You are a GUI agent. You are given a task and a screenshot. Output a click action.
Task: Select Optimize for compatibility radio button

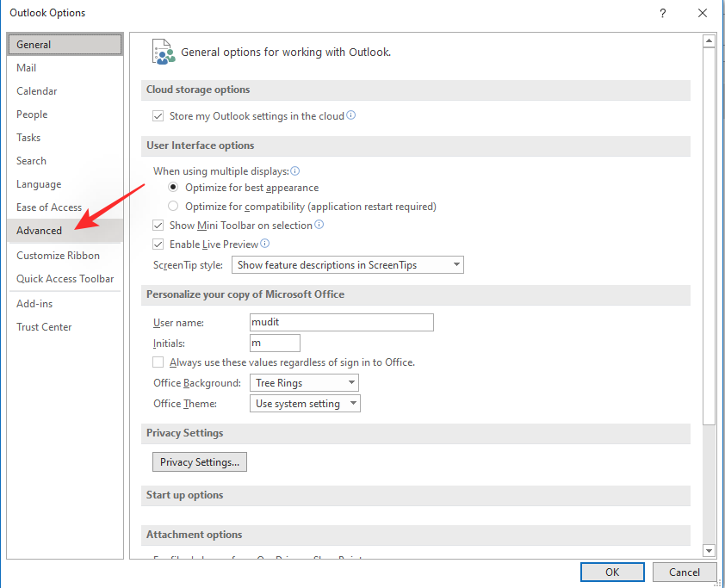(174, 207)
